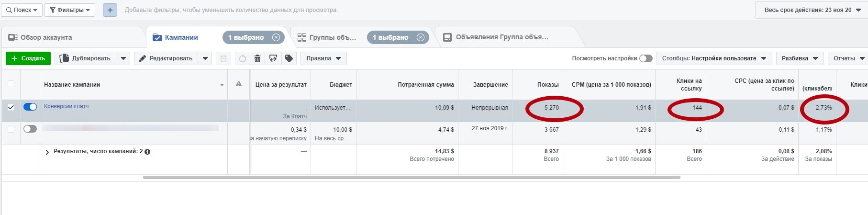Click the warning triangle column header
This screenshot has height=215, width=868.
click(x=239, y=84)
